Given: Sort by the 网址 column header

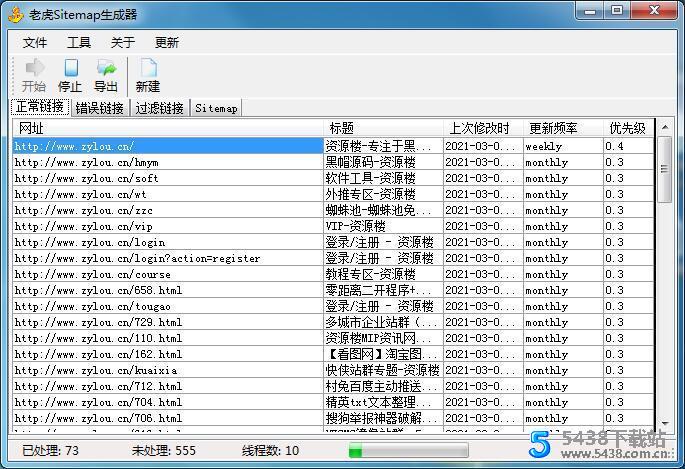Looking at the screenshot, I should point(168,128).
